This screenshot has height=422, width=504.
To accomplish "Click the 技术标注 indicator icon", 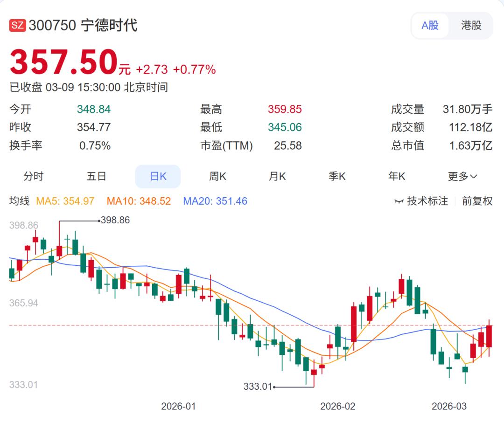I will (x=399, y=201).
